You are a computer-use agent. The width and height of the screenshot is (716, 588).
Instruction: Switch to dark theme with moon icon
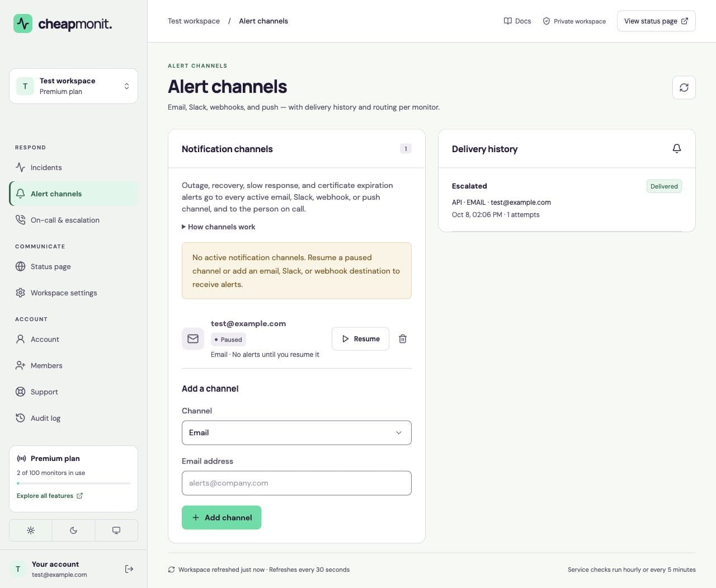tap(73, 530)
